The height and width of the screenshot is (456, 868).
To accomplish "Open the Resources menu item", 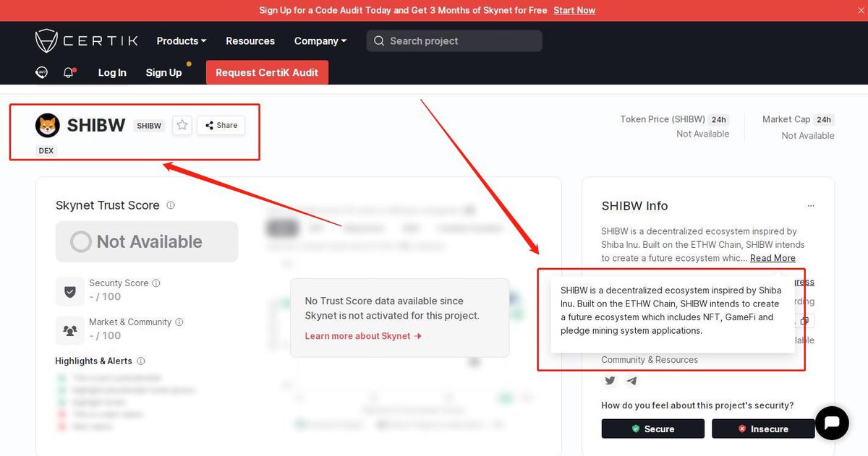I will pyautogui.click(x=250, y=41).
